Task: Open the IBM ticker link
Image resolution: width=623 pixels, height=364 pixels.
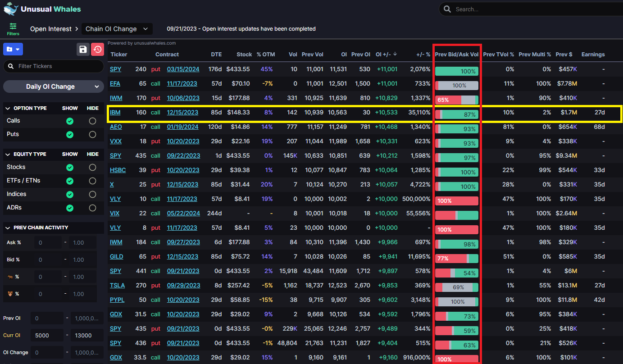Action: pos(115,113)
